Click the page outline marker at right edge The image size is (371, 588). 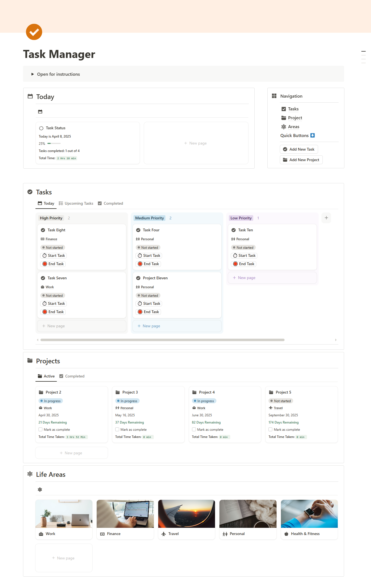pos(364,57)
